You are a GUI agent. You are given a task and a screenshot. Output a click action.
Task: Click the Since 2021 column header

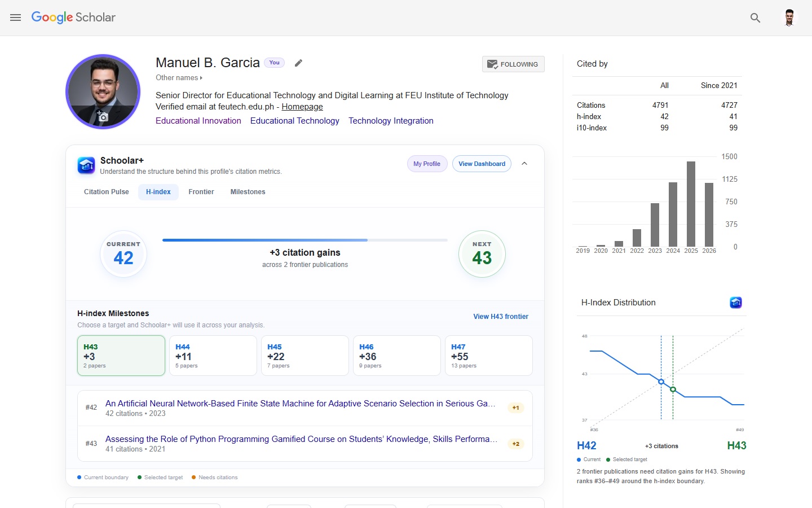(x=719, y=85)
